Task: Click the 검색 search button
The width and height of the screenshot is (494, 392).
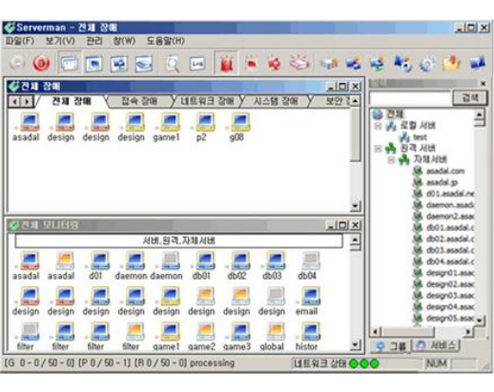Action: click(470, 98)
